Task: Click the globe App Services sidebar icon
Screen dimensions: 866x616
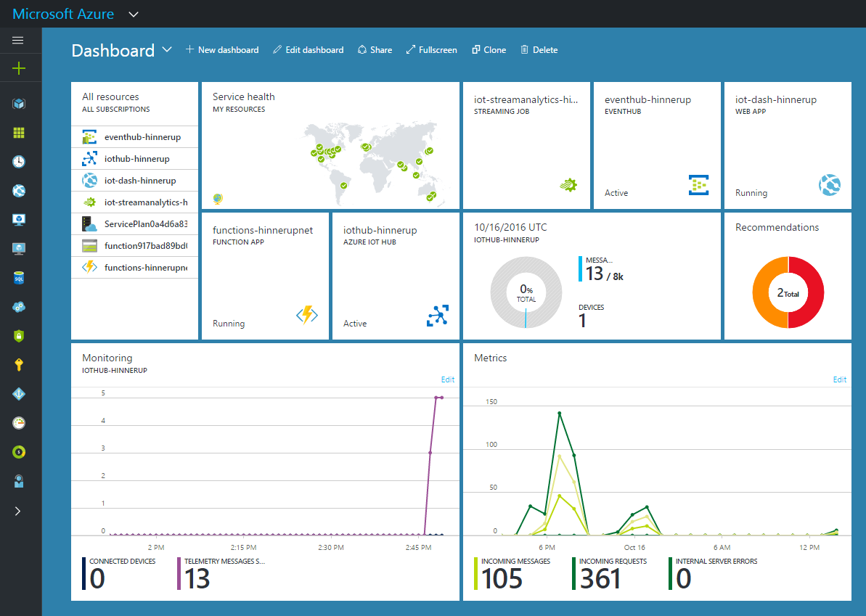Action: (18, 191)
